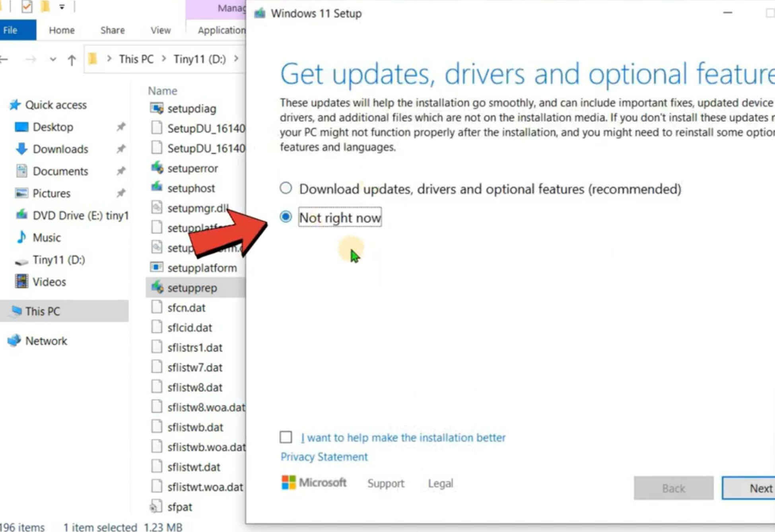Viewport: 775px width, 532px height.
Task: Select the setupmgr.dll file icon
Action: click(157, 208)
